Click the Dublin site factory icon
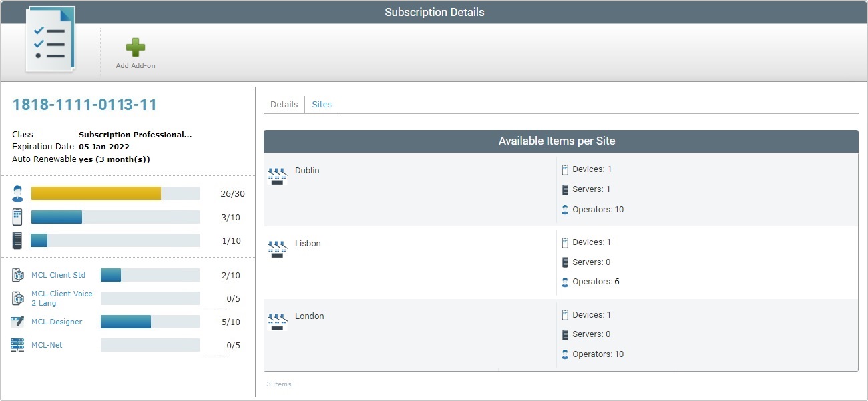The image size is (868, 401). pos(276,175)
